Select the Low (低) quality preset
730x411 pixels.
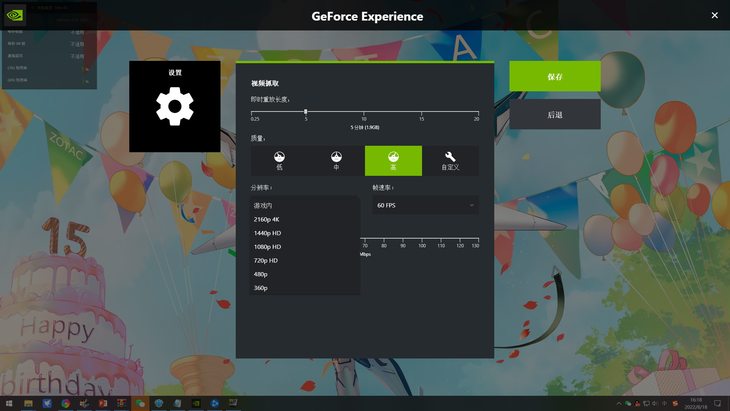point(279,161)
